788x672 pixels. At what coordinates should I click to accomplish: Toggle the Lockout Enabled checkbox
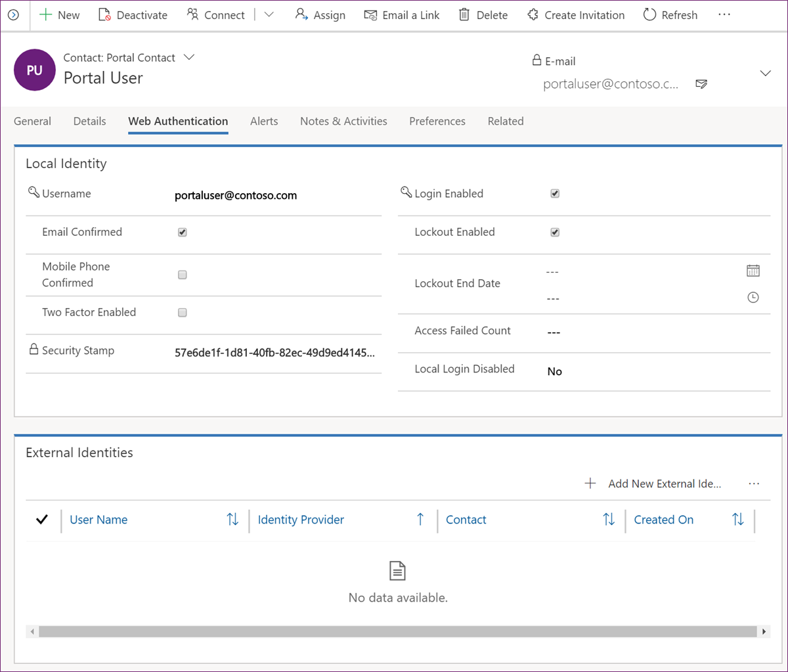[x=555, y=232]
